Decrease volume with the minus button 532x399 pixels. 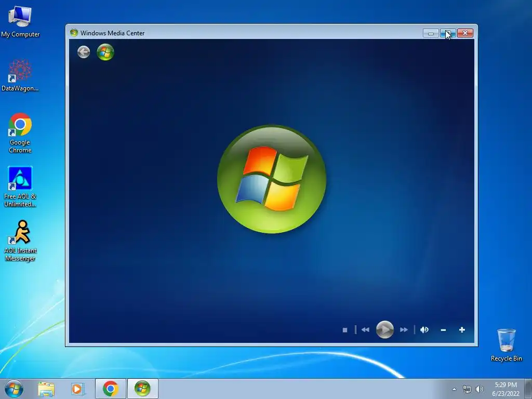point(443,330)
